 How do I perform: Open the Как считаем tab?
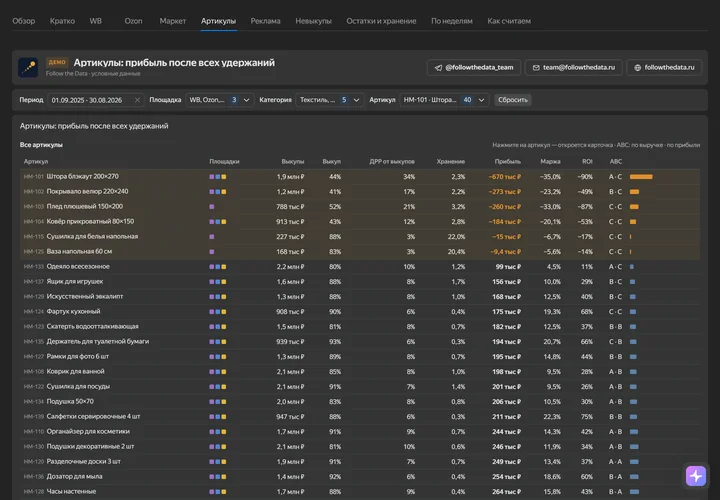pyautogui.click(x=509, y=21)
